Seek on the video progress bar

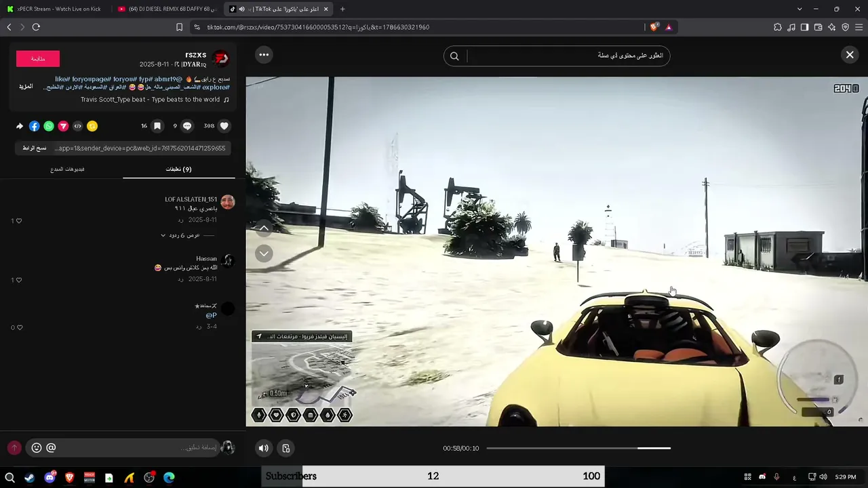pos(578,448)
